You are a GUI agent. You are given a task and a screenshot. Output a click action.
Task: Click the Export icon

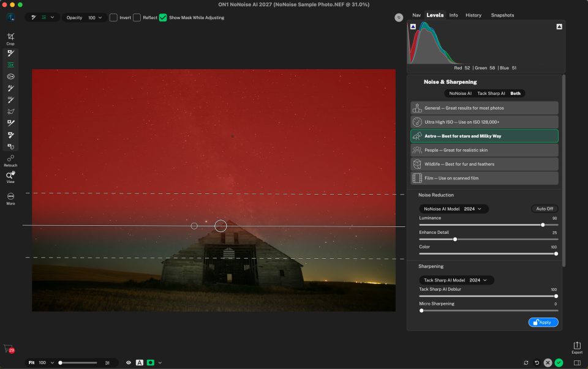point(577,347)
